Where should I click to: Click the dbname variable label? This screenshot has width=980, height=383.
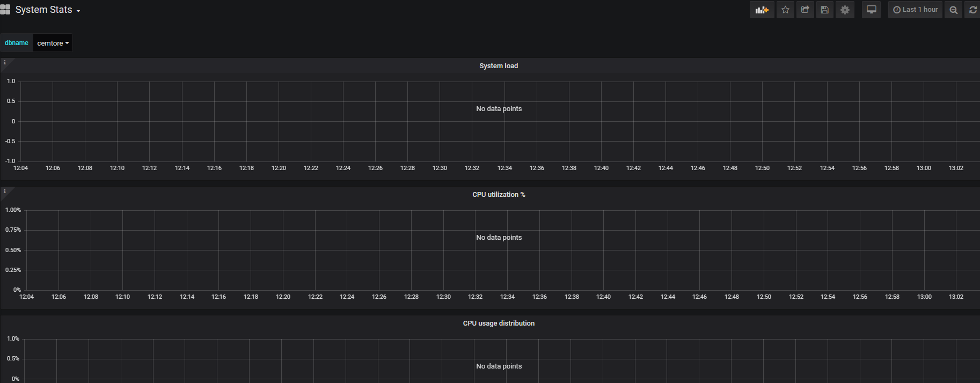click(x=17, y=43)
